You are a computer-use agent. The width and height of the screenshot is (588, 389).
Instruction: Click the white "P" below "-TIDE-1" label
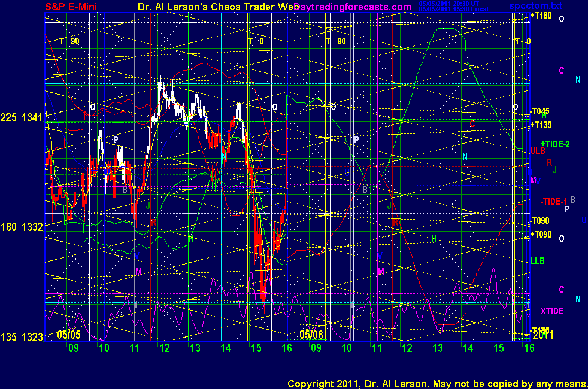566,209
